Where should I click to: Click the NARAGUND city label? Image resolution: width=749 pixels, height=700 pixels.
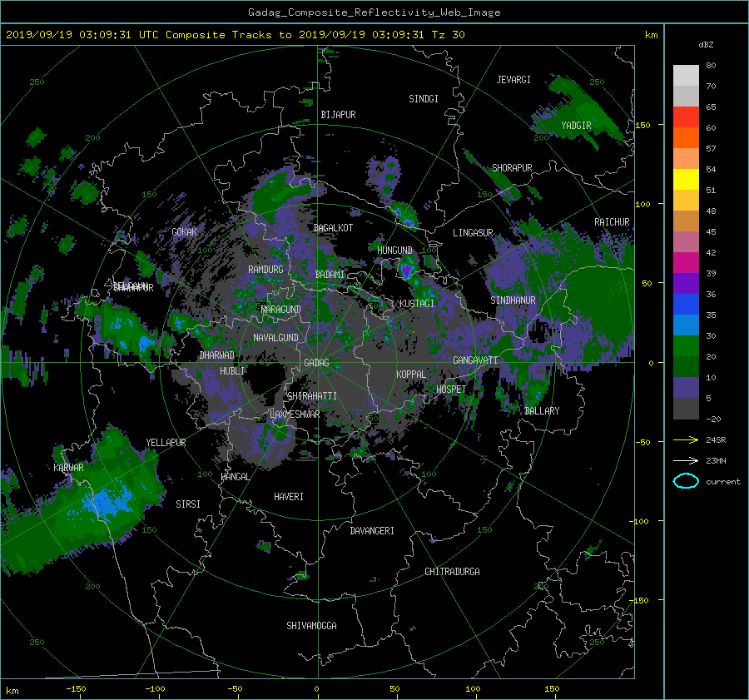coord(281,310)
